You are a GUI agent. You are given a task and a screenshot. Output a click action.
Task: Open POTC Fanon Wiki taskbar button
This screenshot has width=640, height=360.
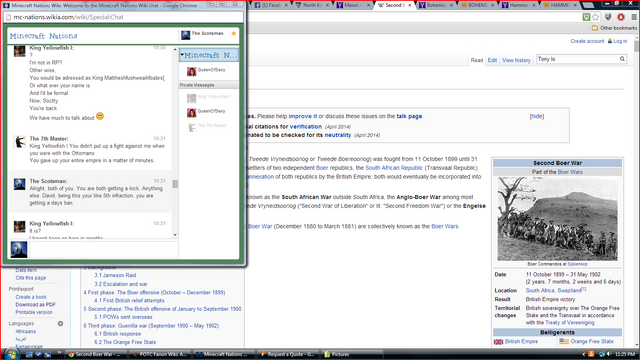[x=160, y=354]
